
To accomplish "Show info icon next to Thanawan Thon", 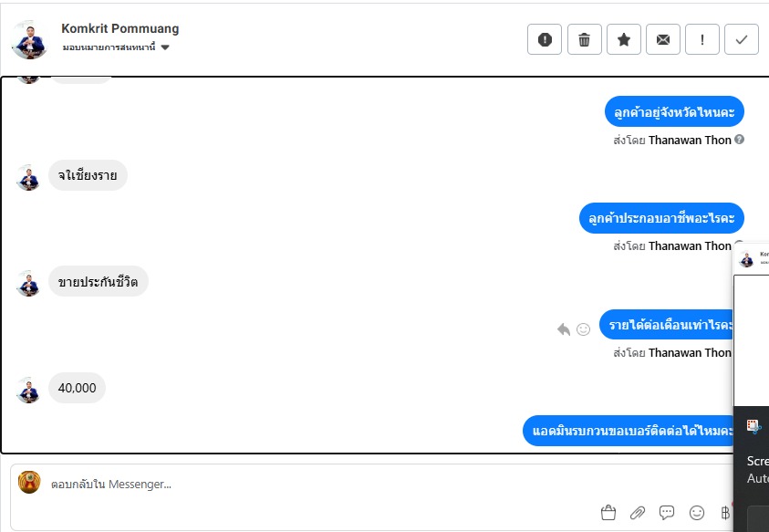I will 740,140.
